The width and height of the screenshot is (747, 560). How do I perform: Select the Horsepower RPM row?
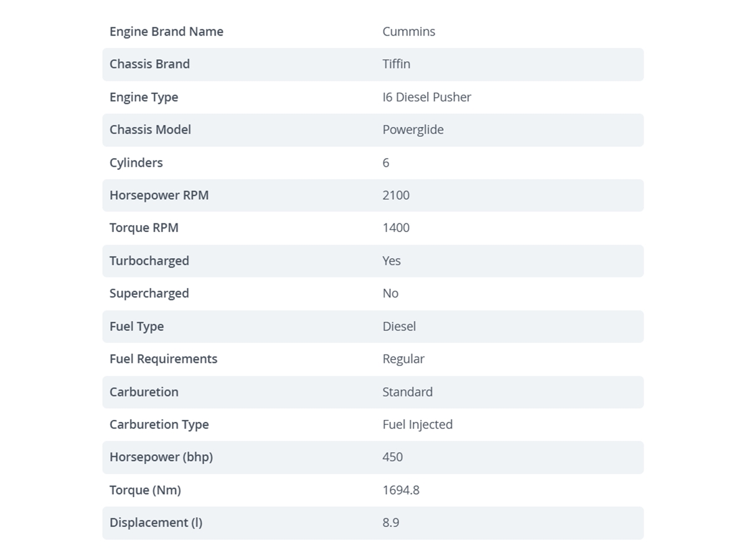[x=373, y=195]
